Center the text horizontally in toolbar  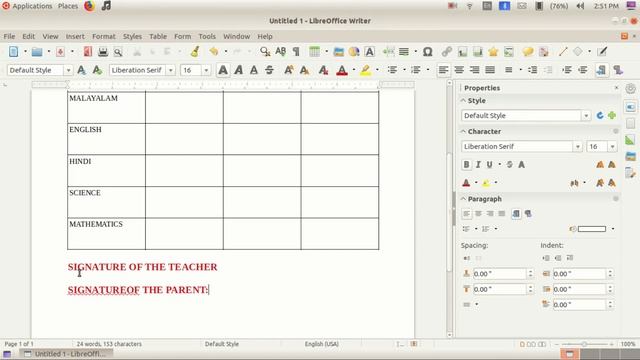click(459, 70)
